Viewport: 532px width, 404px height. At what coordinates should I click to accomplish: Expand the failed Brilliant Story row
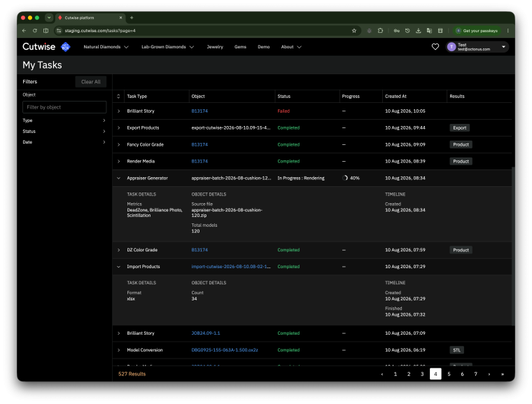coord(118,111)
